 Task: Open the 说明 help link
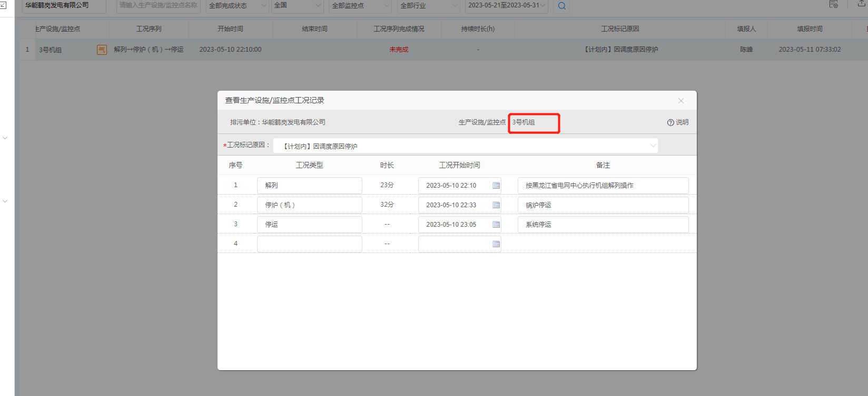(x=678, y=122)
